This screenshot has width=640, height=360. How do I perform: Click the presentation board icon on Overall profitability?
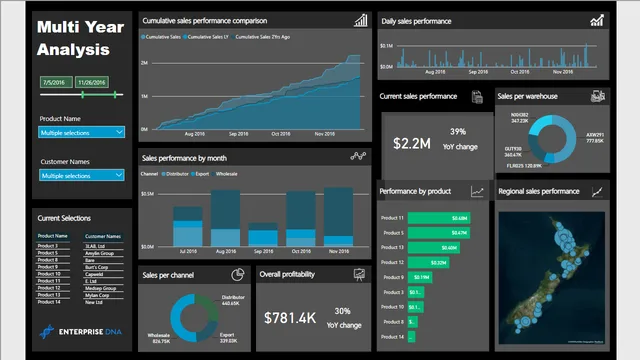click(359, 275)
